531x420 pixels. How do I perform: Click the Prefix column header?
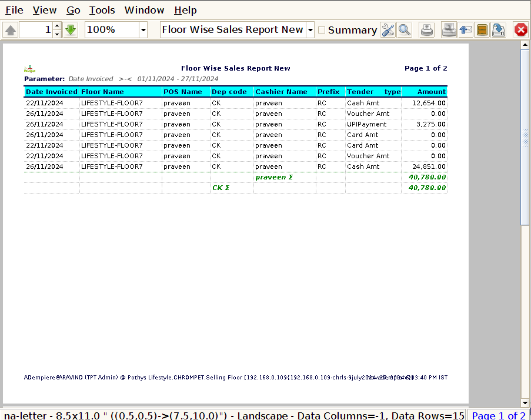tap(330, 92)
